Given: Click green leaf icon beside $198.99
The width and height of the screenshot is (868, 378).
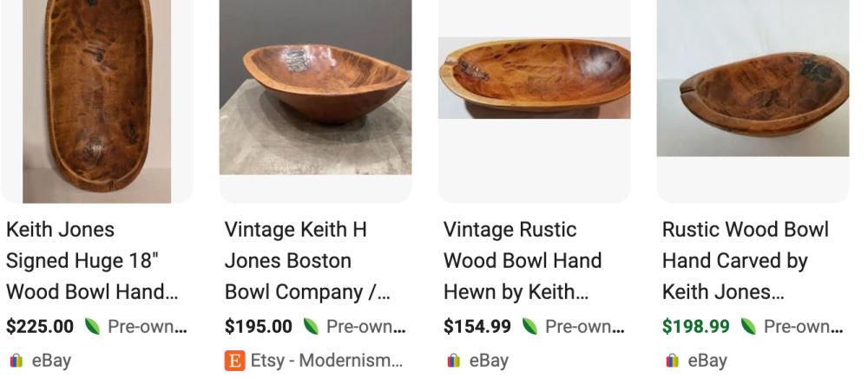Looking at the screenshot, I should 747,327.
